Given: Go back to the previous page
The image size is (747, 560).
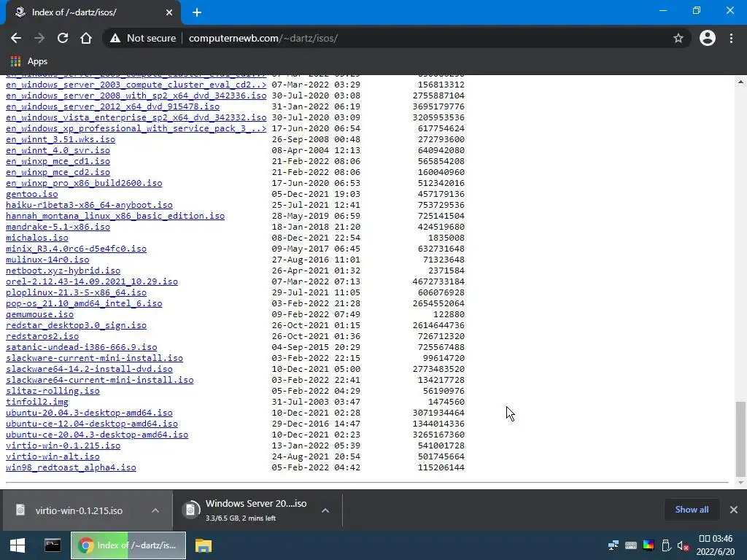Looking at the screenshot, I should coord(16,38).
